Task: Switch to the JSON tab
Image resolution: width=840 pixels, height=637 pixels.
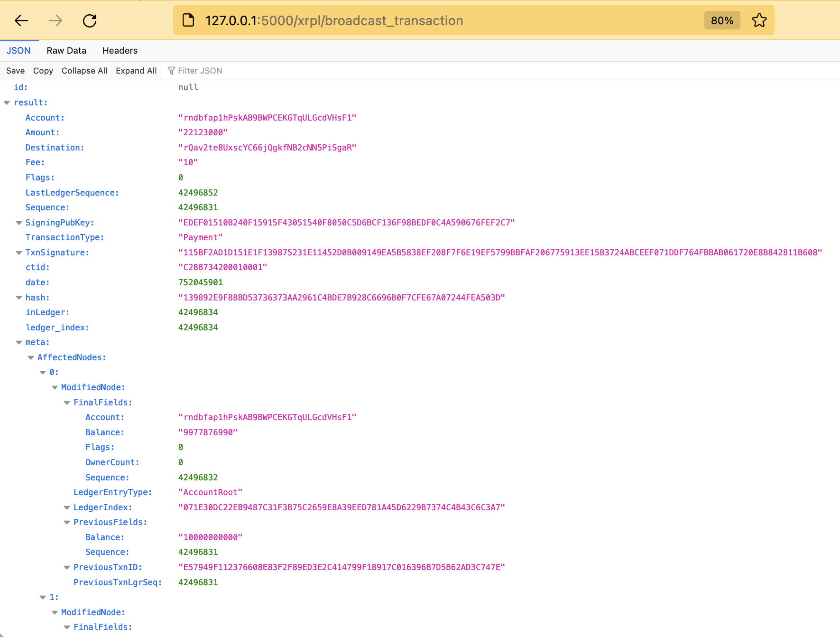Action: [x=18, y=51]
